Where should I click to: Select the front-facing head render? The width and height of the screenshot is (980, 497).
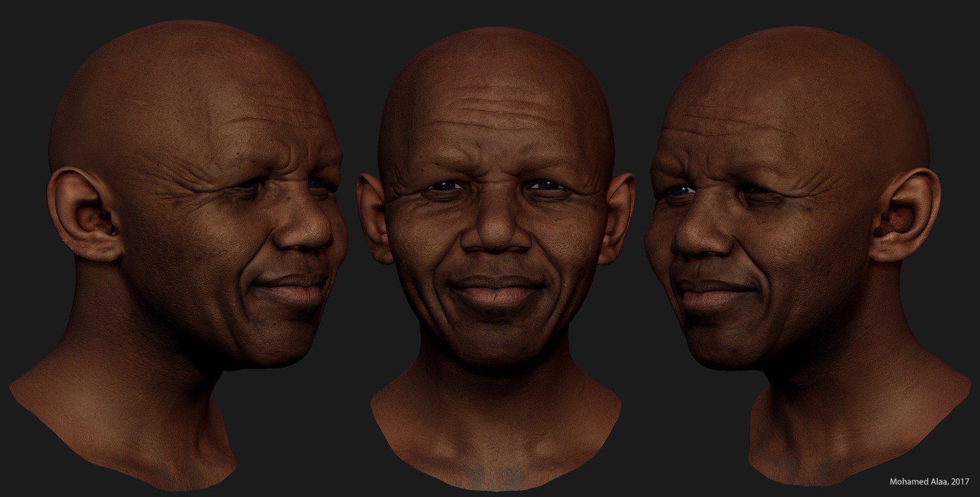[495, 258]
